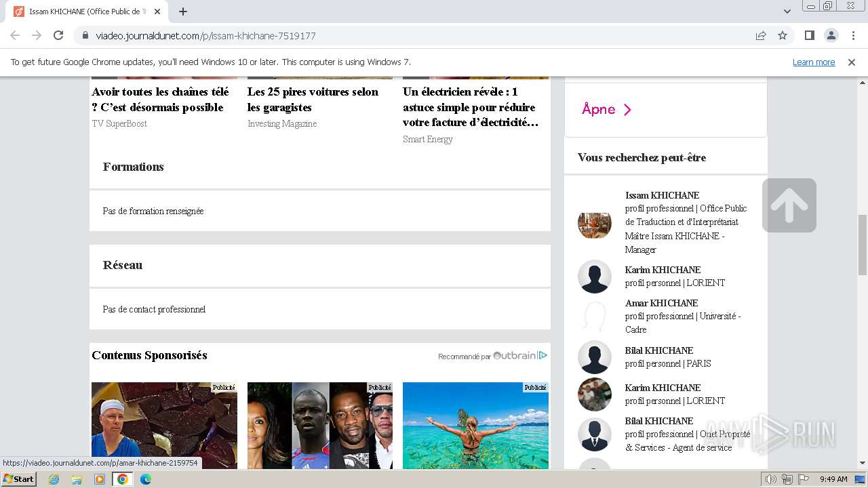This screenshot has width=868, height=488.
Task: Open Amar KHICHANE profile avatar
Action: tap(595, 317)
